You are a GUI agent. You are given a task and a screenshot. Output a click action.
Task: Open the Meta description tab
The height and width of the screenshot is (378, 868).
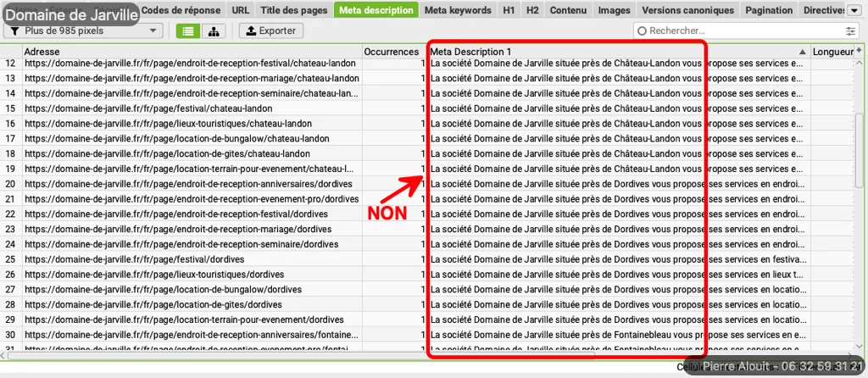[376, 10]
